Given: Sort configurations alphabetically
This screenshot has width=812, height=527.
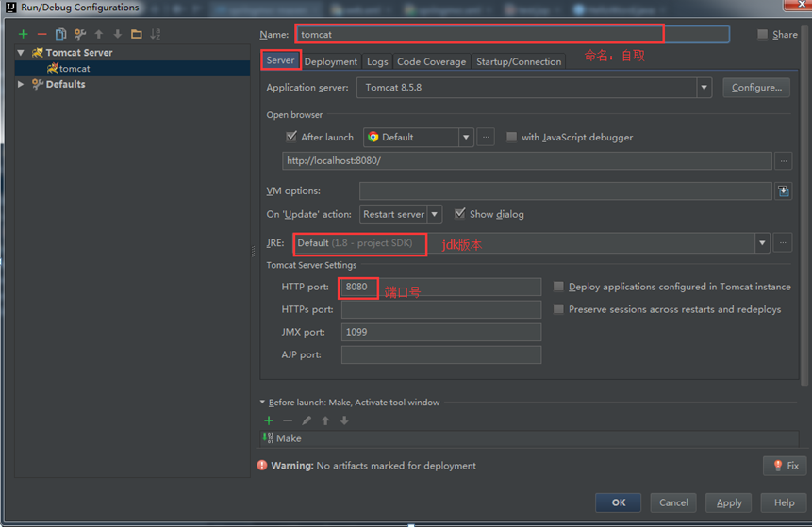Looking at the screenshot, I should [156, 34].
